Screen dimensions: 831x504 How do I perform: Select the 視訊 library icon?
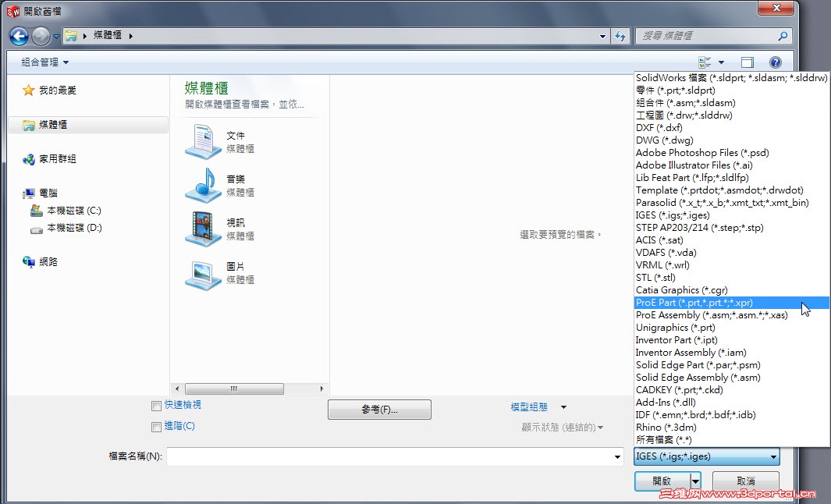pos(204,229)
